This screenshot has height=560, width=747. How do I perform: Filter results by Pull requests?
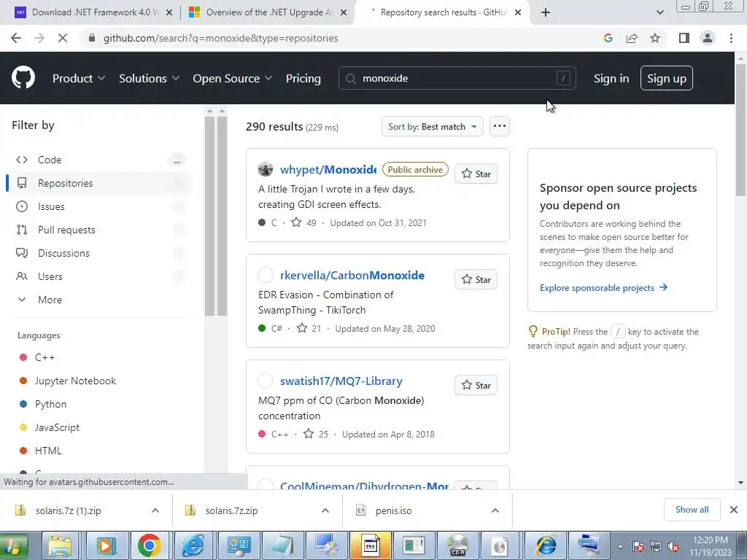(100, 230)
